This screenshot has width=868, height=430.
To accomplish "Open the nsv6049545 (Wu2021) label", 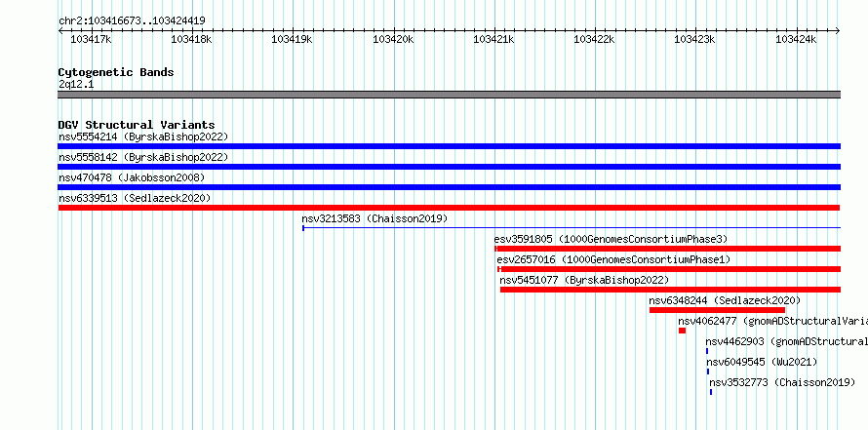I will click(762, 362).
